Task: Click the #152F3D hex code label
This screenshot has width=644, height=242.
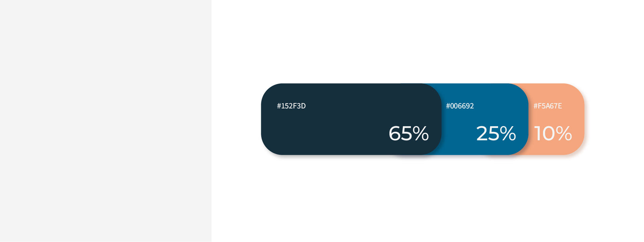Action: (291, 106)
